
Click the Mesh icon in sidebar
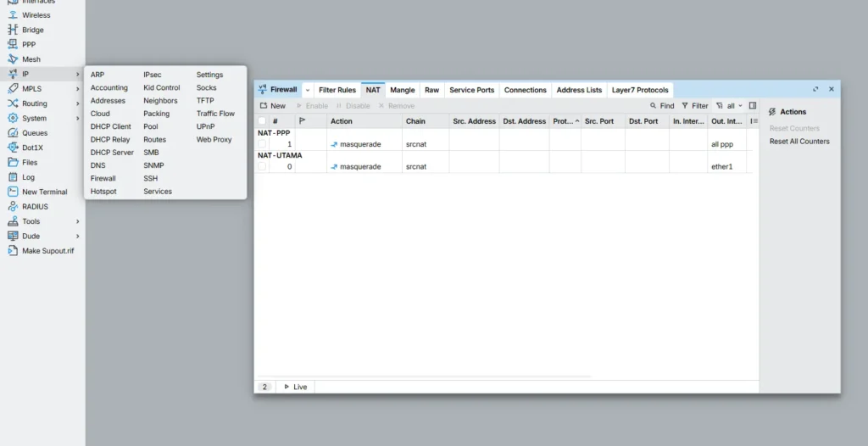pos(13,59)
